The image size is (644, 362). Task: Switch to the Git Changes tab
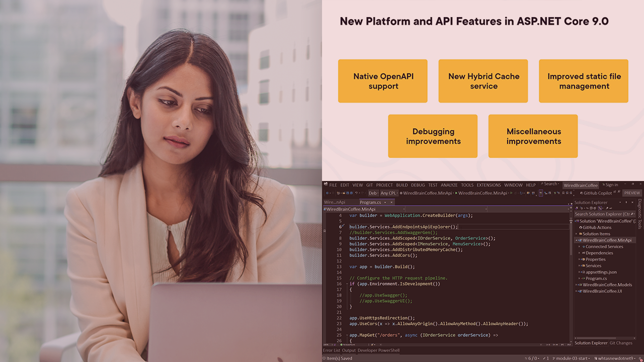[x=621, y=343]
